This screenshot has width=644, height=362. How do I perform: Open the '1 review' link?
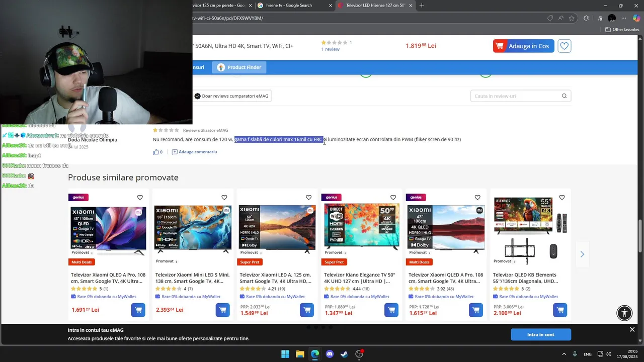331,49
